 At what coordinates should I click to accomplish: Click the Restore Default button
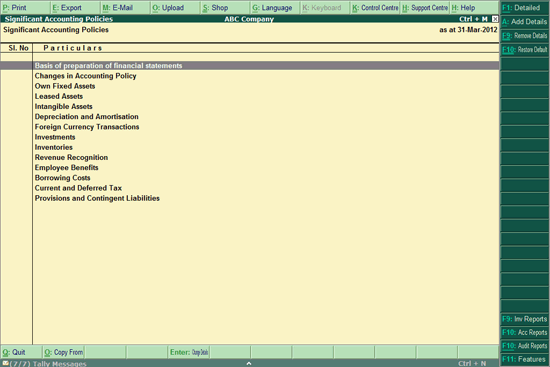[524, 49]
